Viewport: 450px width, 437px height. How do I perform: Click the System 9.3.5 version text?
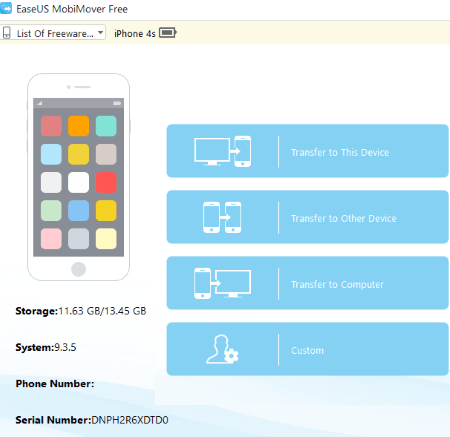pos(46,347)
